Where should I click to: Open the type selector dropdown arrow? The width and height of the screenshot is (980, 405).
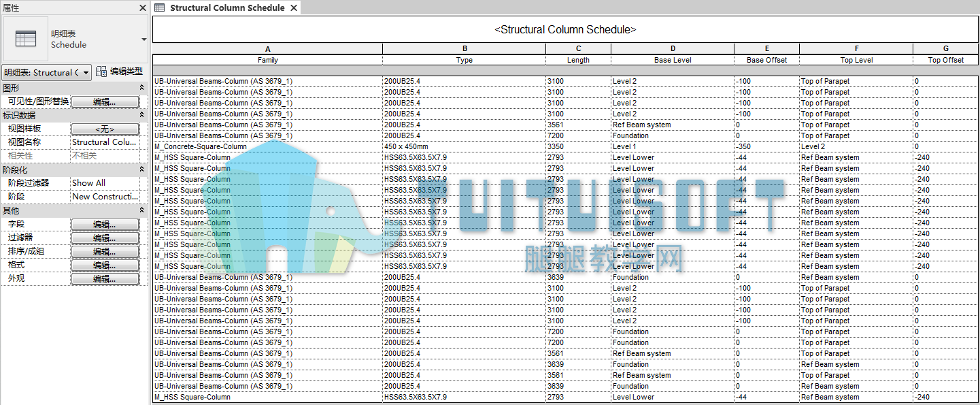pyautogui.click(x=143, y=39)
